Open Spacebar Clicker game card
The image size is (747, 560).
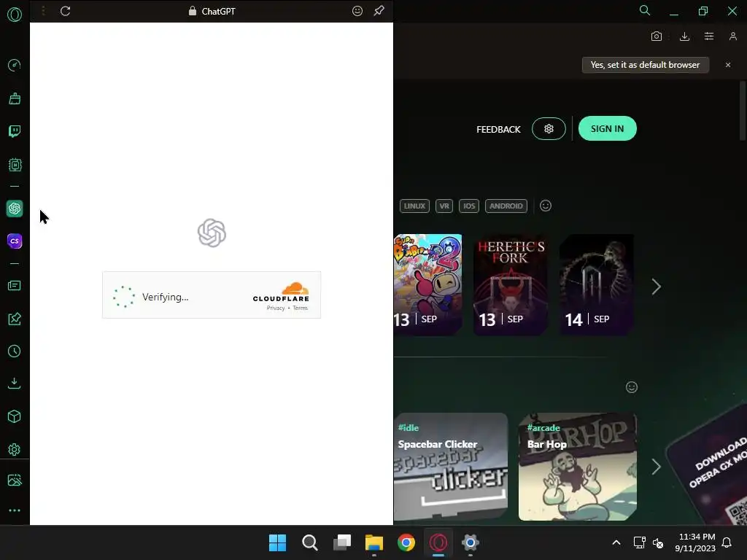[451, 467]
